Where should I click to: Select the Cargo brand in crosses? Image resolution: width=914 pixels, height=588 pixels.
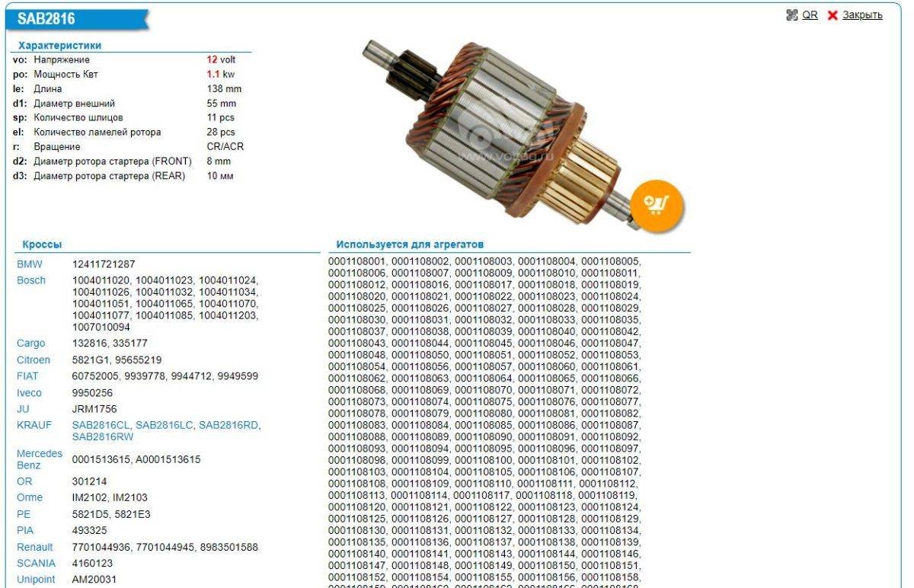(x=30, y=344)
